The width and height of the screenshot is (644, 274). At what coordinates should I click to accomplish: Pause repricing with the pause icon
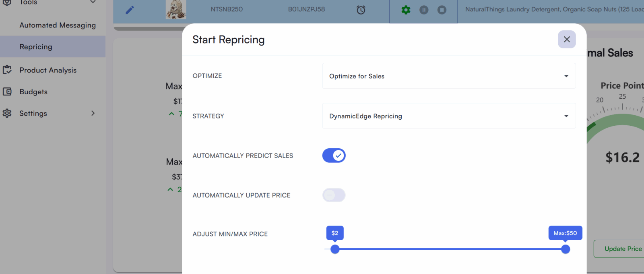[x=424, y=10]
